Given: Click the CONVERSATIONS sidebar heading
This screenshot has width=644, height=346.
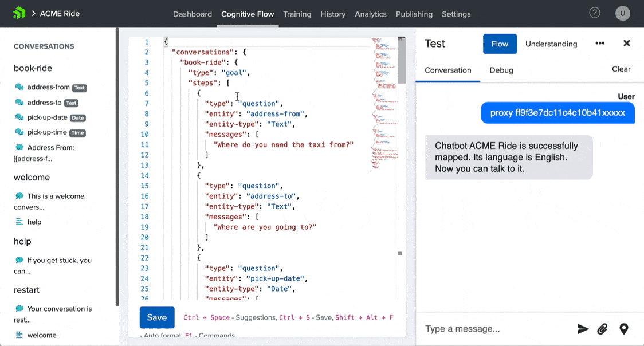Looking at the screenshot, I should coord(44,46).
